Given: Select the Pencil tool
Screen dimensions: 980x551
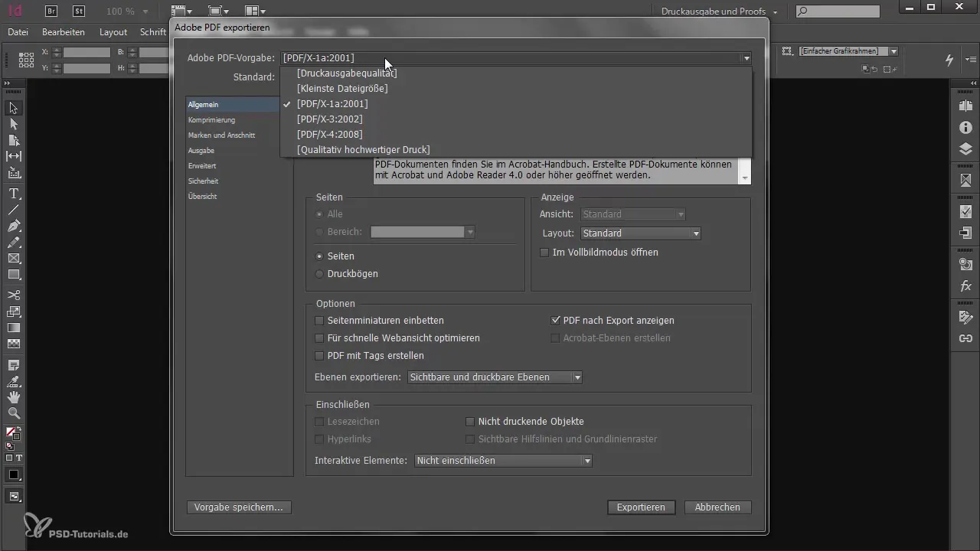Looking at the screenshot, I should click(14, 242).
